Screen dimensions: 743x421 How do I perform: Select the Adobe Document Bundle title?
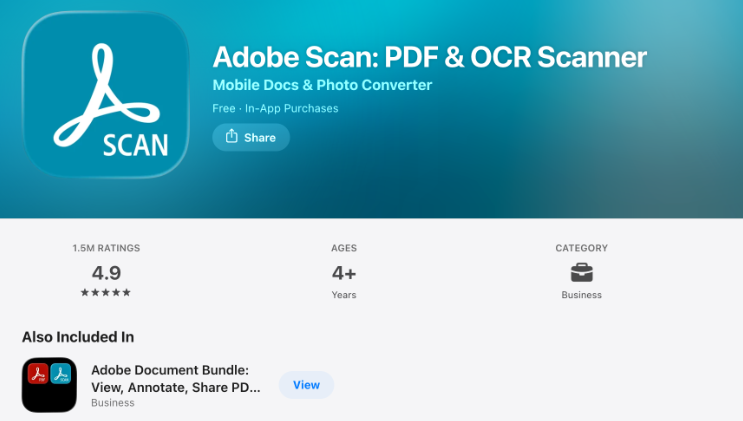(176, 378)
